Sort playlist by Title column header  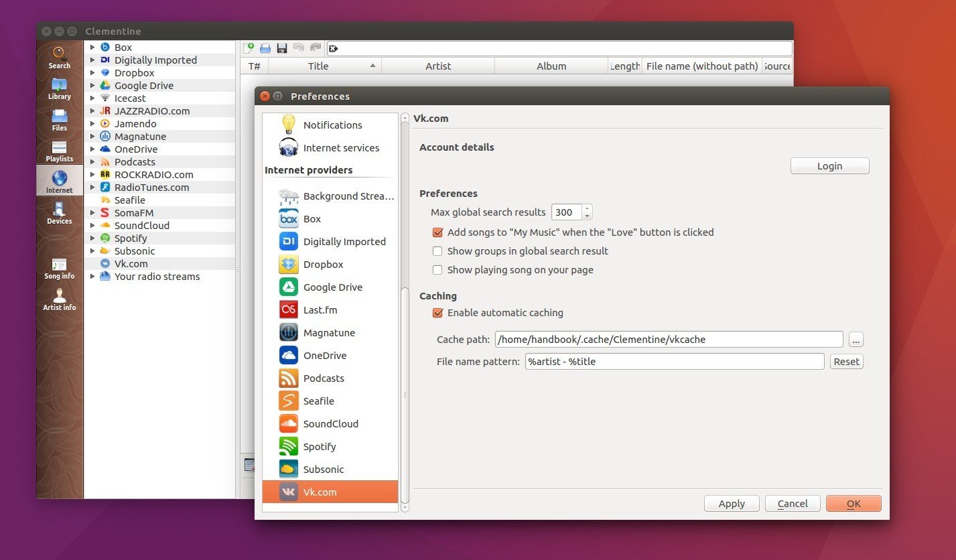[x=324, y=66]
